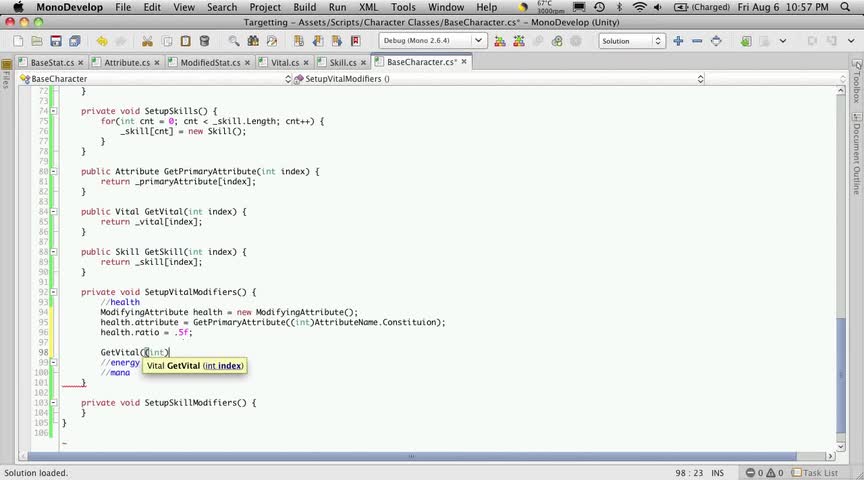Image resolution: width=864 pixels, height=480 pixels.
Task: Click the blue plus icon
Action: click(678, 41)
